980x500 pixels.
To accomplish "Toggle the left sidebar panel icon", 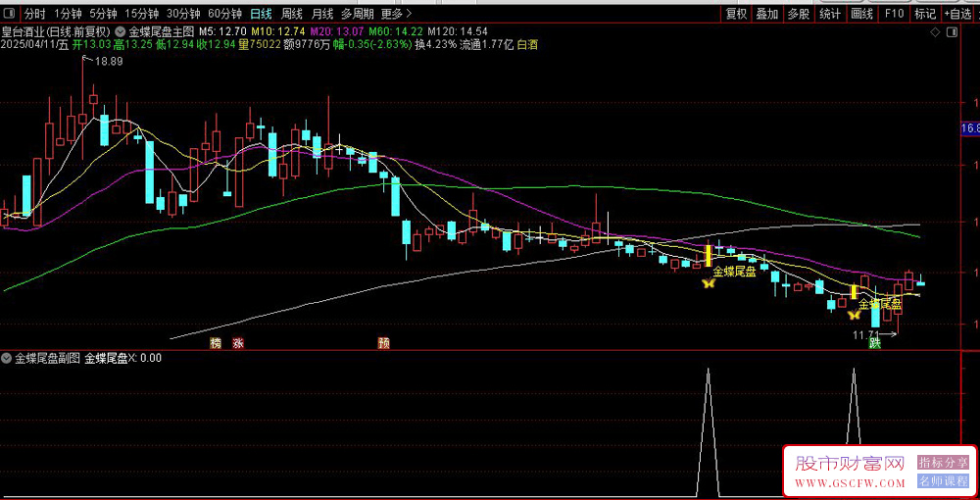I will coord(9,13).
